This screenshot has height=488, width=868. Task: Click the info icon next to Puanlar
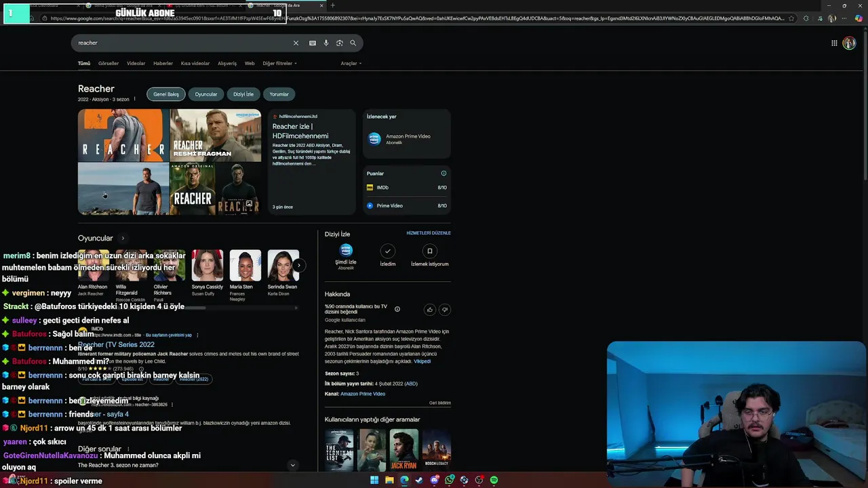(x=444, y=174)
